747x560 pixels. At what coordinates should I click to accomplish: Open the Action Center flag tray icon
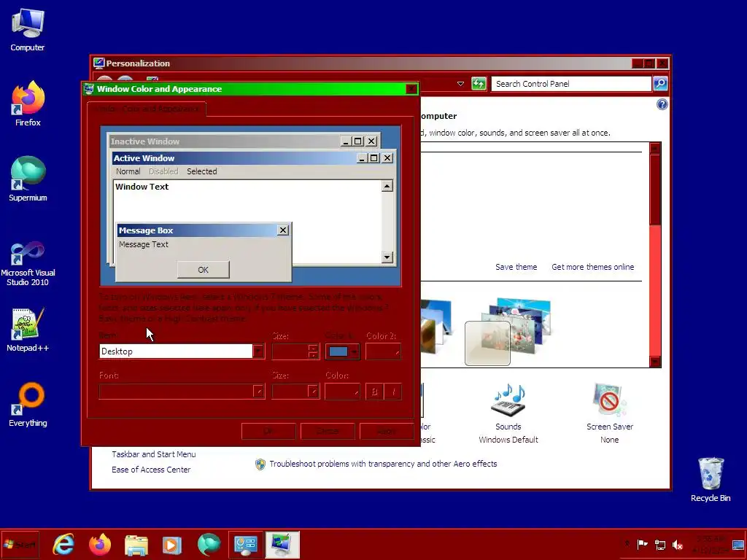[x=643, y=544]
